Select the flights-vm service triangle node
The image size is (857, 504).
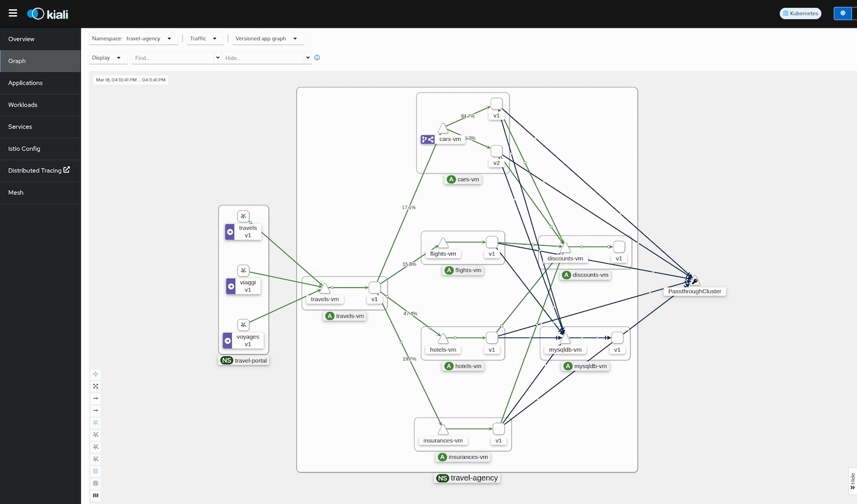[x=443, y=243]
